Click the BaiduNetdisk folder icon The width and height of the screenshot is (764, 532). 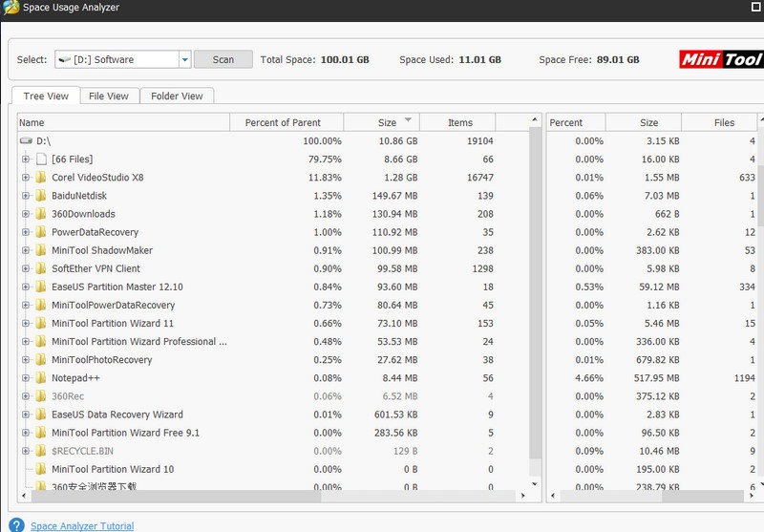[41, 196]
